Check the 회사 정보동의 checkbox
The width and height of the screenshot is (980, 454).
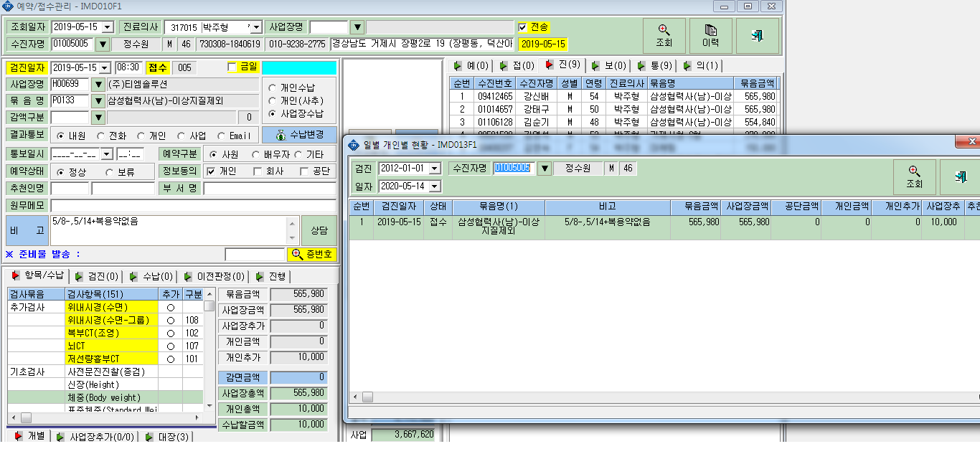point(258,171)
